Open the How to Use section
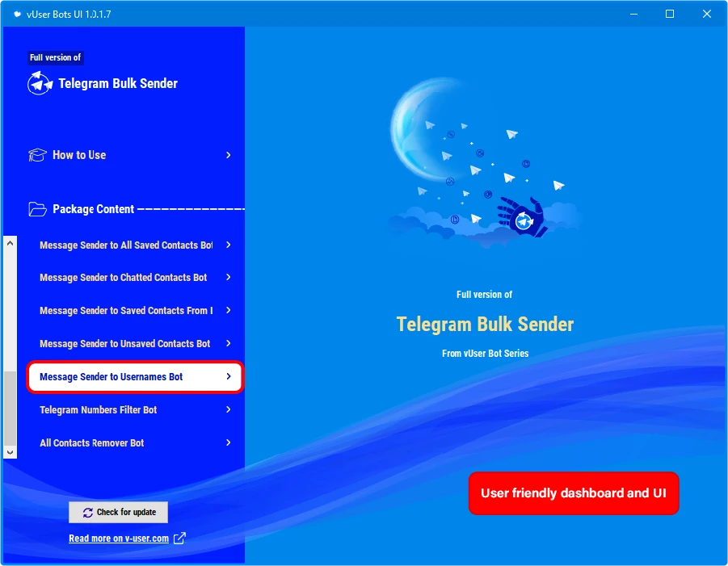728x566 pixels. pos(130,155)
